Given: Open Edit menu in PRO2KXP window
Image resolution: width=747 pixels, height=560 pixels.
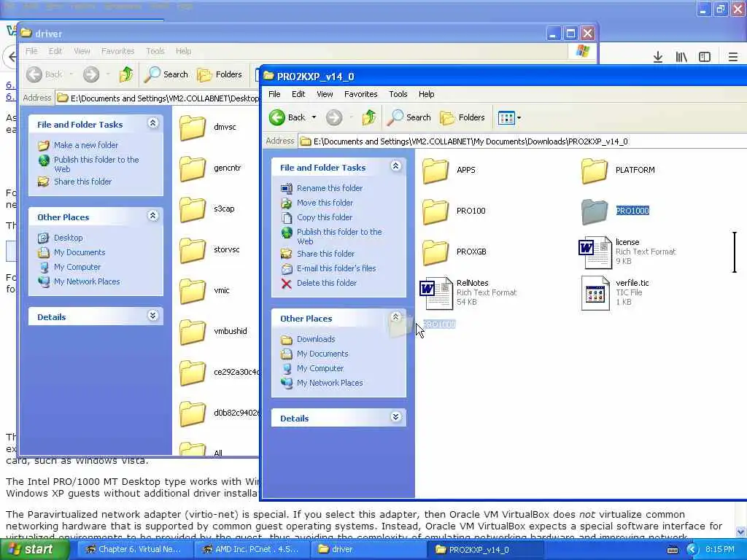Looking at the screenshot, I should click(298, 94).
